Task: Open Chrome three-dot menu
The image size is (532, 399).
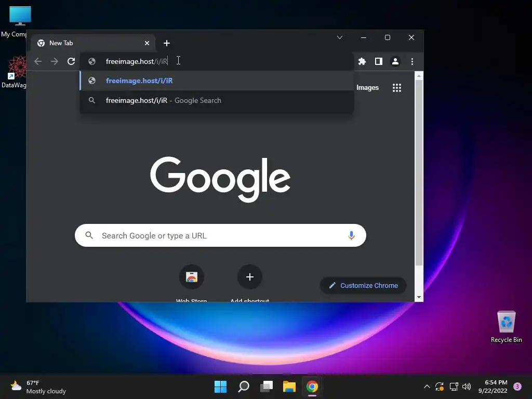Action: 412,61
